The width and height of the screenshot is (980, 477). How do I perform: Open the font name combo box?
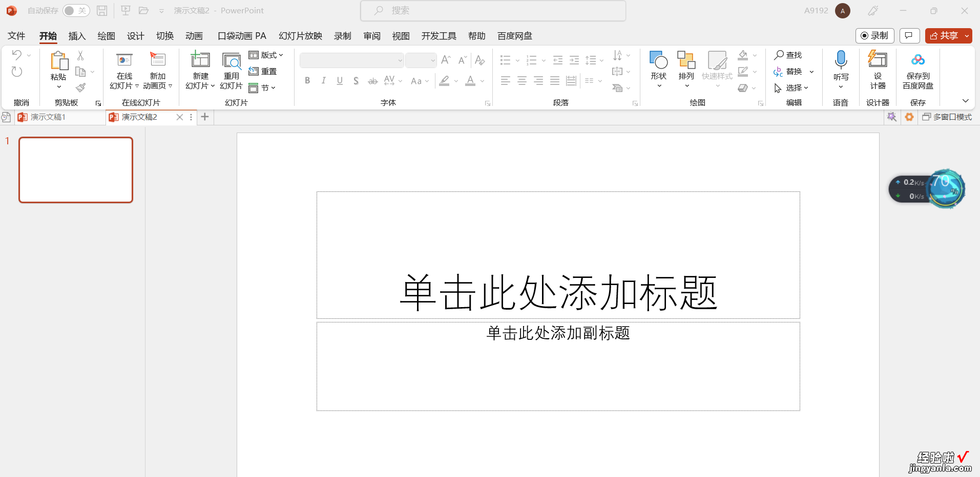[x=352, y=60]
